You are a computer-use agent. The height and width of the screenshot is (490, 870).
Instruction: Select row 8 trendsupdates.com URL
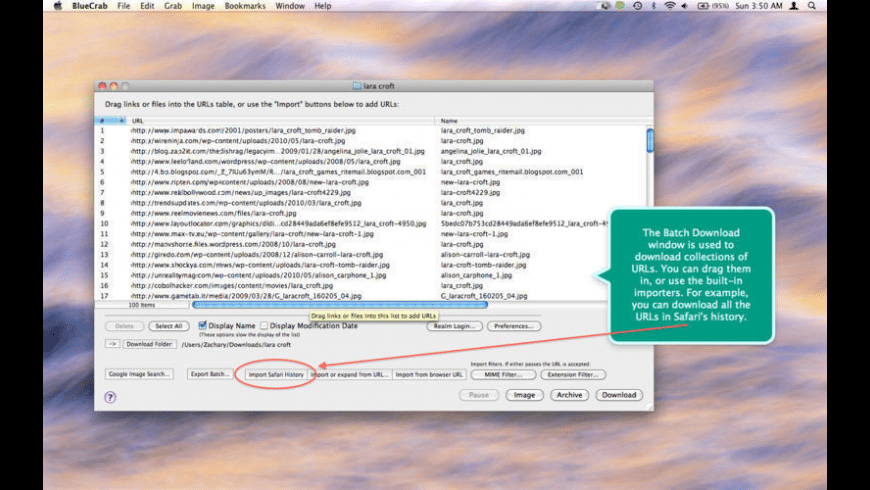tap(246, 203)
